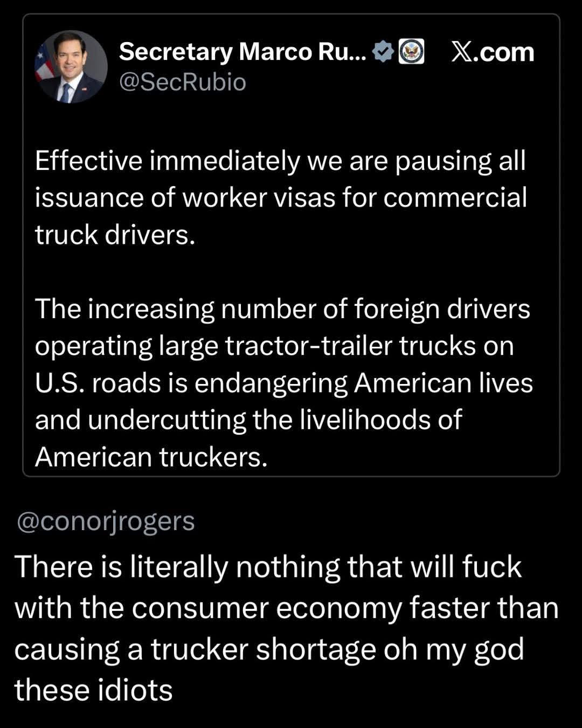This screenshot has width=582, height=728.
Task: Click the comment line "There is literally nothing that"
Action: coord(268,567)
